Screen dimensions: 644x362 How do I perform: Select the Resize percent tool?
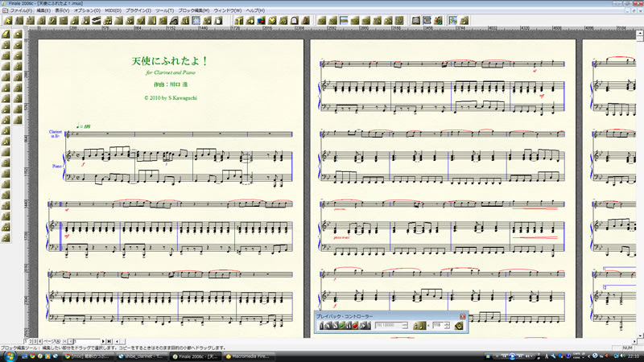click(208, 21)
